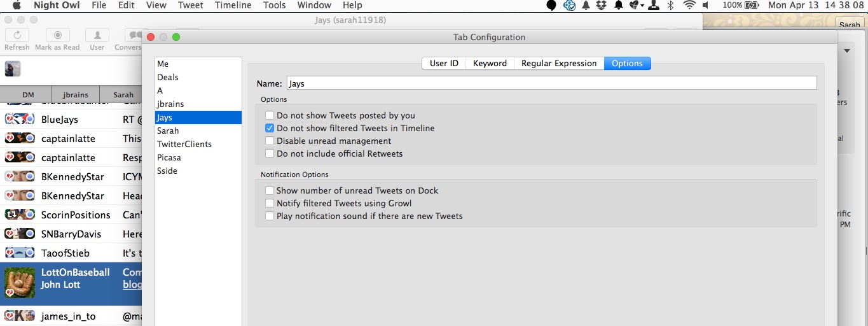The height and width of the screenshot is (326, 868).
Task: Click the date and time in menu bar
Action: pos(816,5)
